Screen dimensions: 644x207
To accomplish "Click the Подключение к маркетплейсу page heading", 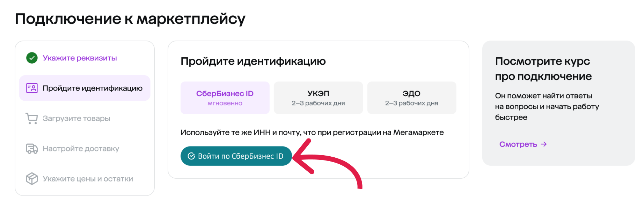I will coord(130,19).
